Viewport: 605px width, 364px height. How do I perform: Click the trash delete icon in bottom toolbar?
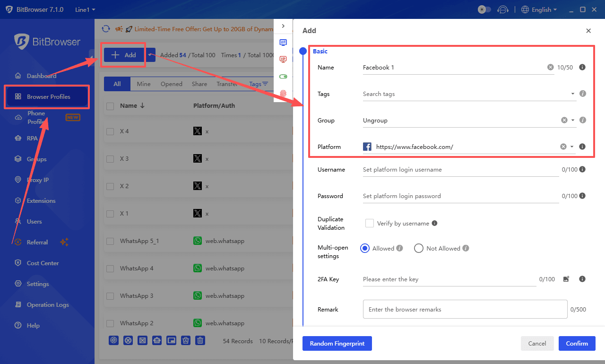click(200, 340)
